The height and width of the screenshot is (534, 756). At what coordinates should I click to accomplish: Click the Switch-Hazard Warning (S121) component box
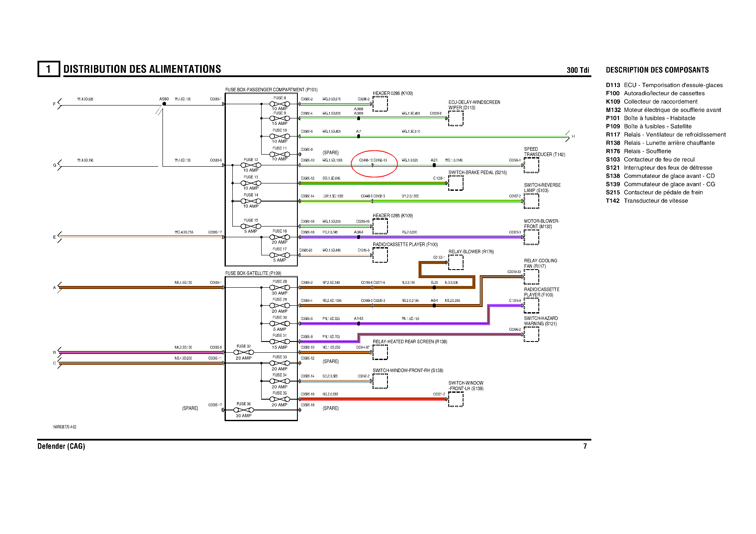coord(531,334)
